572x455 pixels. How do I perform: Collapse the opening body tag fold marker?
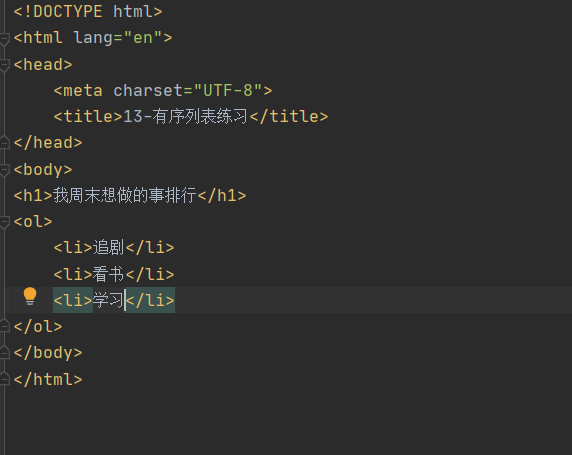(4, 170)
